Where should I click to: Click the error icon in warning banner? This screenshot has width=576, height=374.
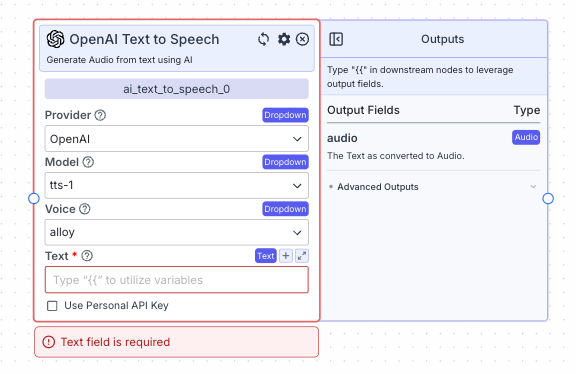(x=48, y=342)
